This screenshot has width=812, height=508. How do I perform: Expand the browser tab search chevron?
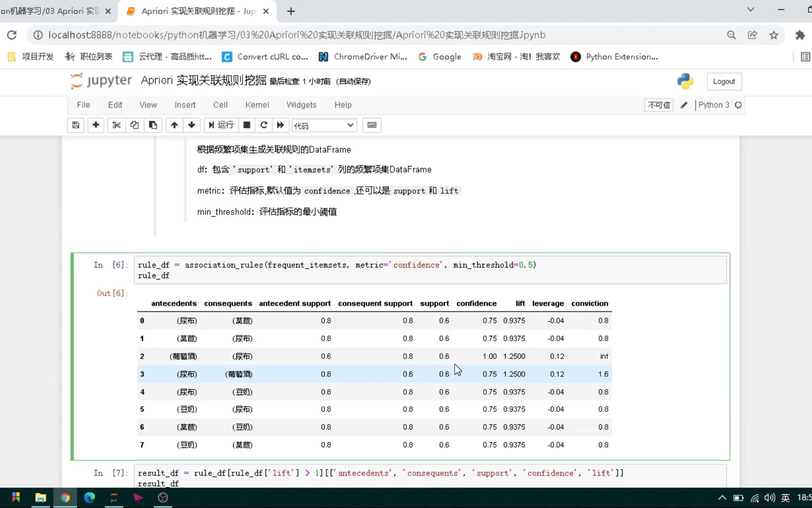point(750,9)
